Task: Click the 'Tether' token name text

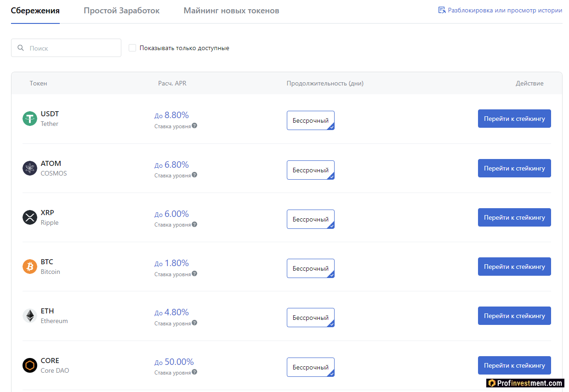Action: point(50,124)
